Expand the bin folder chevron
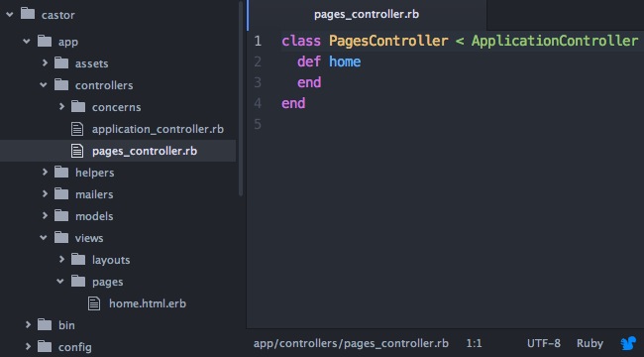 point(28,324)
